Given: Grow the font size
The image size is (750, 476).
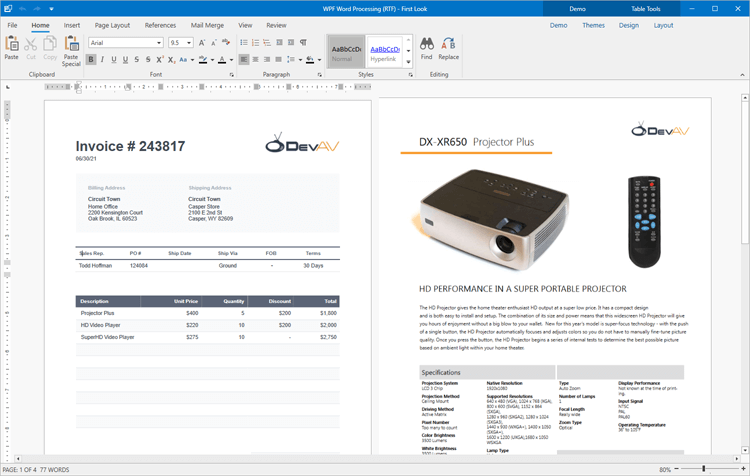Looking at the screenshot, I should pyautogui.click(x=202, y=43).
